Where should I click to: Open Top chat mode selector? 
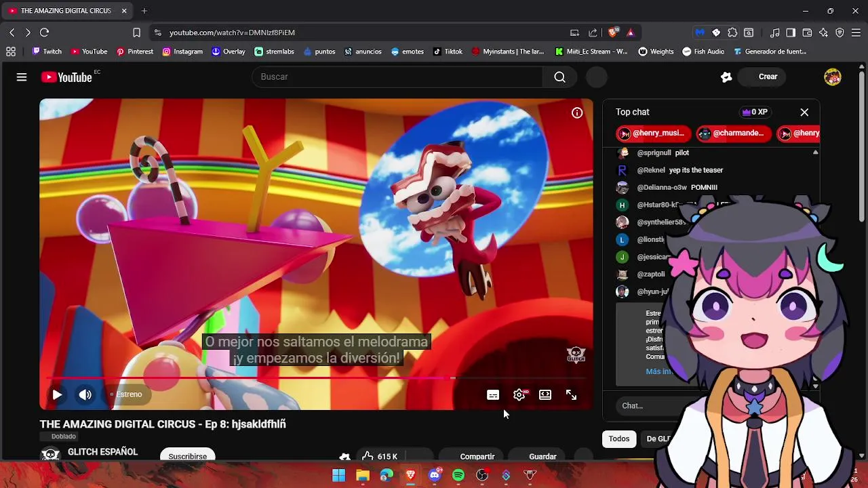tap(633, 112)
